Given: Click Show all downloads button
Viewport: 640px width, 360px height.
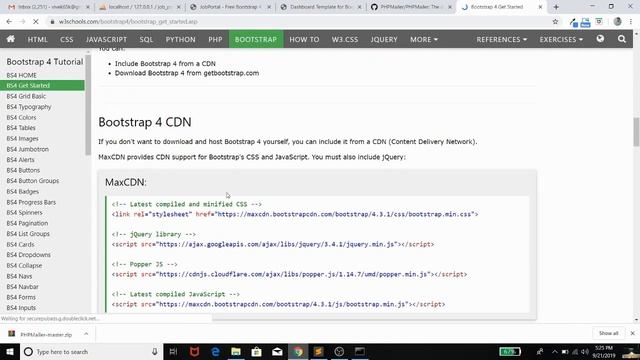Looking at the screenshot, I should click(x=608, y=333).
